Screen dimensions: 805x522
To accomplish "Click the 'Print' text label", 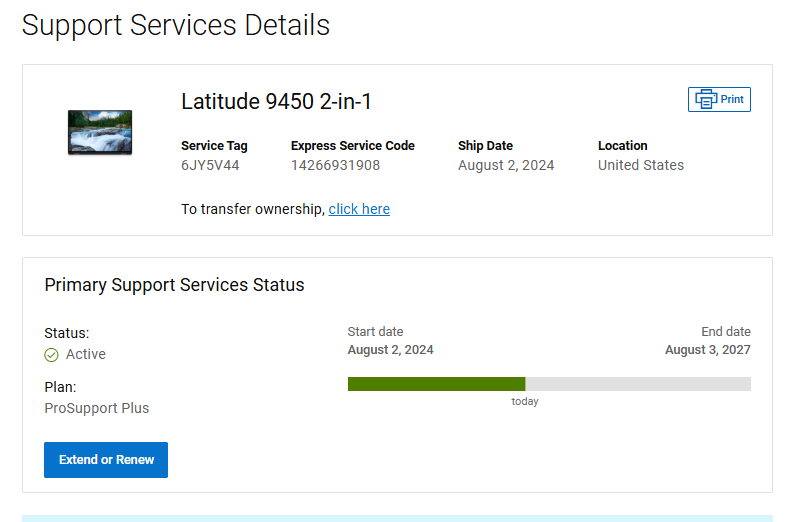I will click(x=732, y=100).
